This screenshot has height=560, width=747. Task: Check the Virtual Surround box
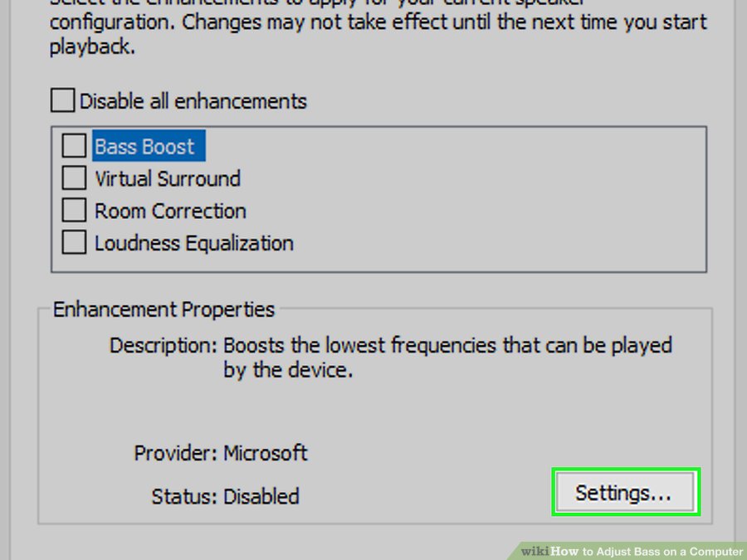point(74,178)
